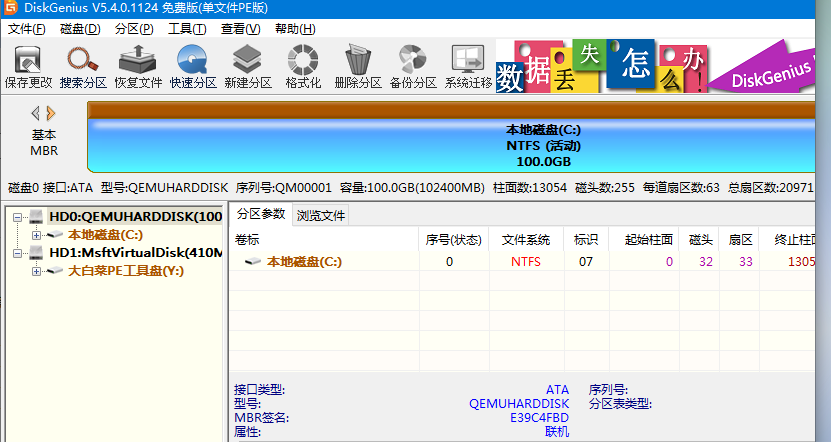Click the QEMUHARDDISK model value in details

519,404
